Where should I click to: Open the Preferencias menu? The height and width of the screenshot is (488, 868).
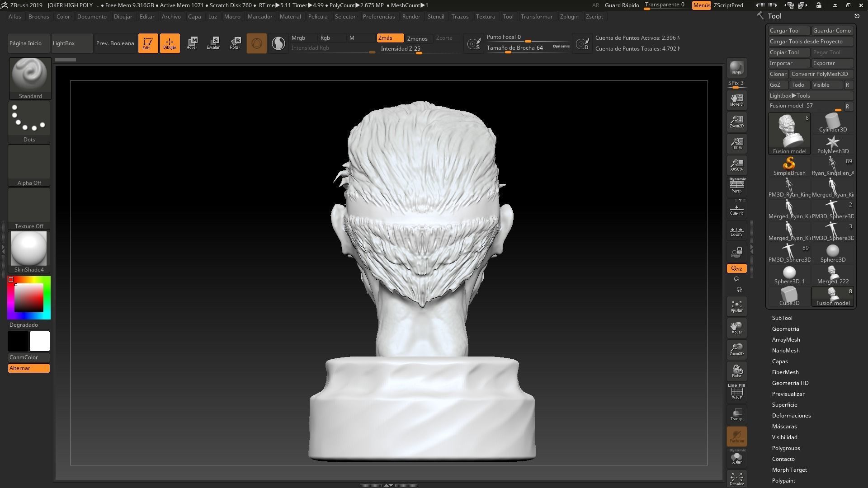379,17
